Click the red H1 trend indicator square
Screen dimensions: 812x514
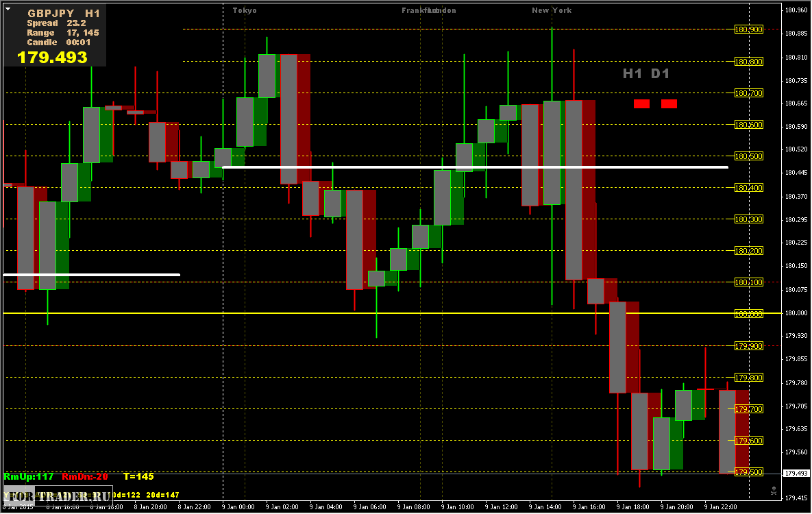click(x=641, y=103)
